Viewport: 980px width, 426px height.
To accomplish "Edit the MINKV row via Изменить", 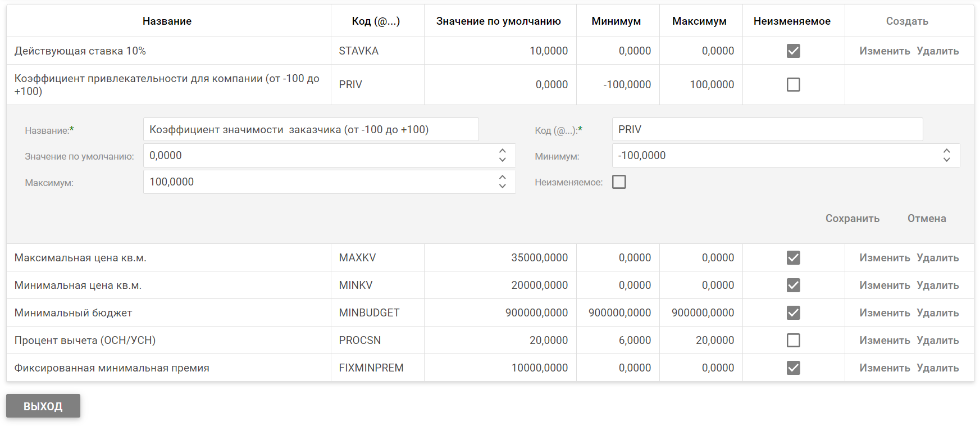I will tap(884, 285).
